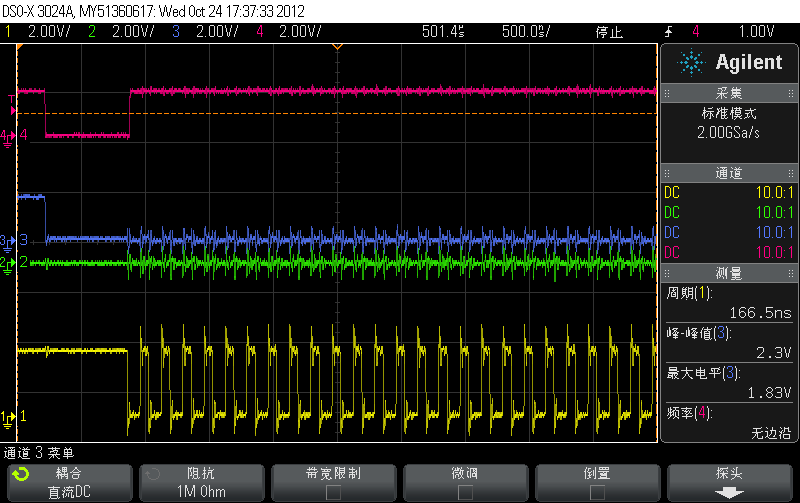Click the 501.4 delay time value

(x=443, y=32)
